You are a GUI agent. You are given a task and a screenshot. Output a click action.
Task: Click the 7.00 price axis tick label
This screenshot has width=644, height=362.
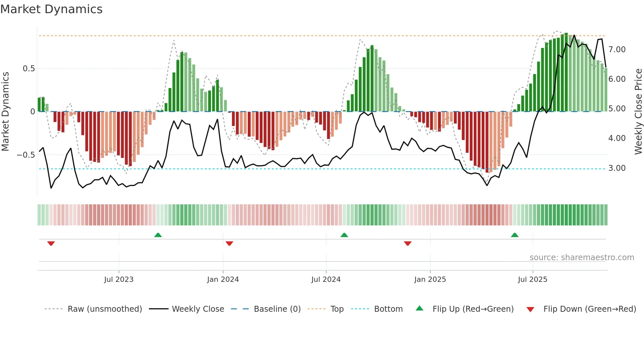(617, 50)
